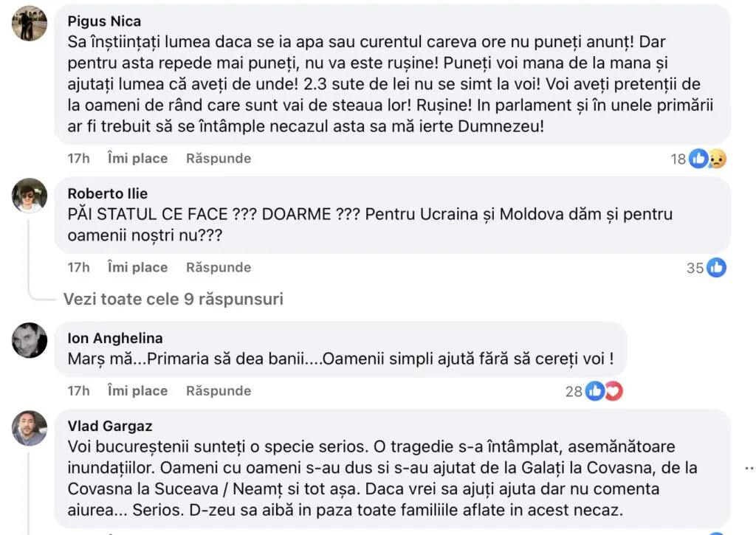Click the sad reaction emoji on Pigus Nica's comment
The width and height of the screenshot is (756, 535).
tap(716, 159)
